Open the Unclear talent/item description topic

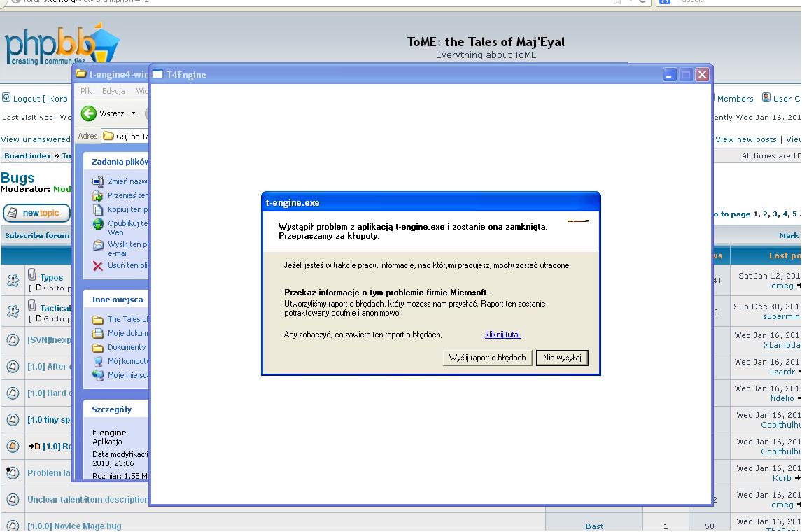[x=88, y=499]
